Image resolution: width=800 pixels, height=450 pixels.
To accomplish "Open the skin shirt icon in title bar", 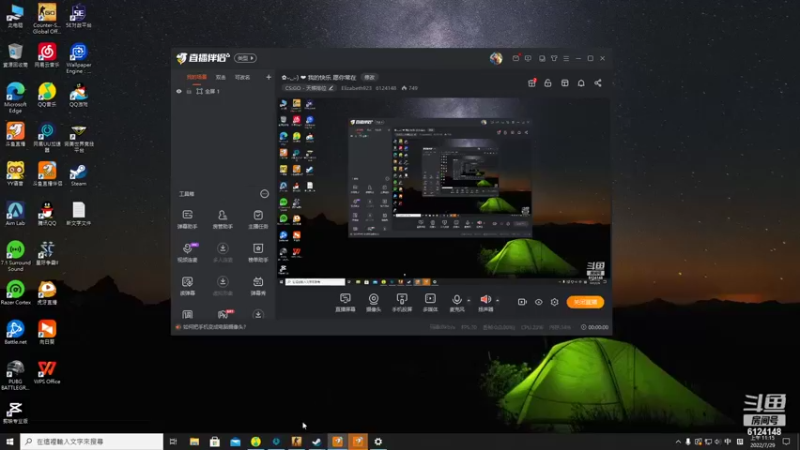I will click(x=554, y=58).
